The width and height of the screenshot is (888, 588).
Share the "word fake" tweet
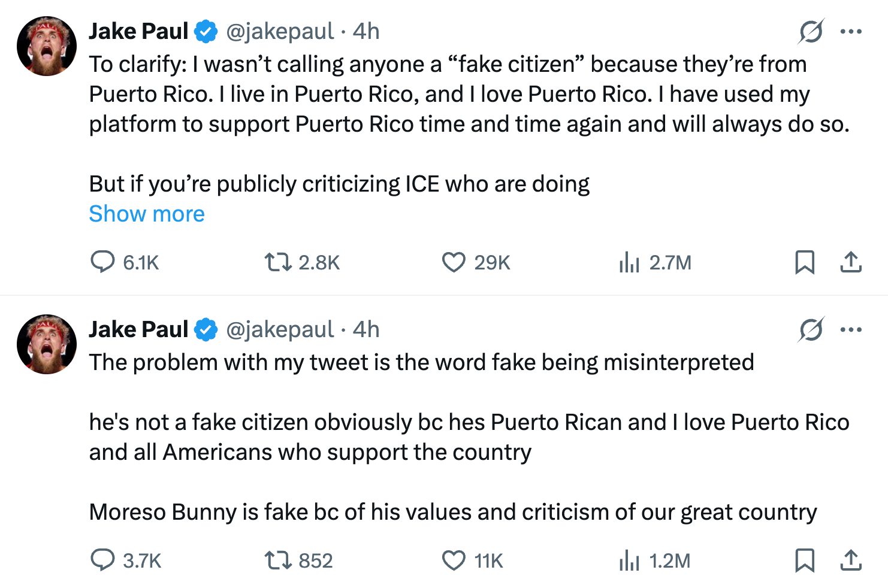[851, 560]
